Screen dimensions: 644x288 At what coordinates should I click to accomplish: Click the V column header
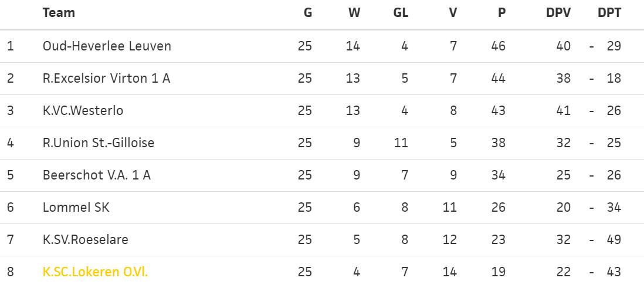[x=453, y=12]
